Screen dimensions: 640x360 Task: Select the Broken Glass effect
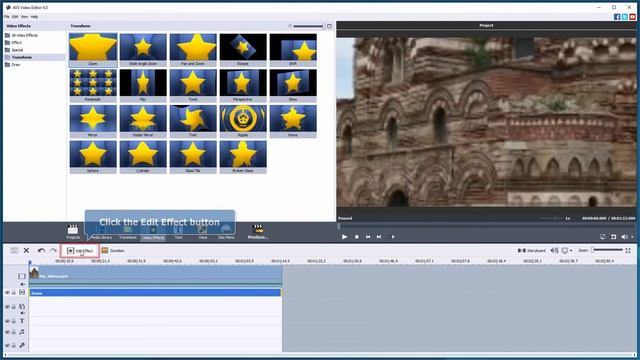click(x=243, y=157)
